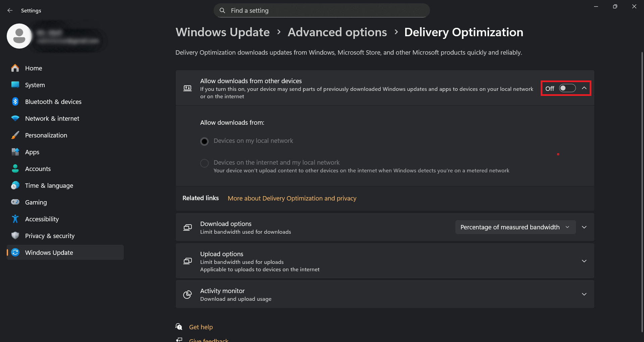This screenshot has height=342, width=644.
Task: Click the back arrow in title bar
Action: click(x=10, y=10)
